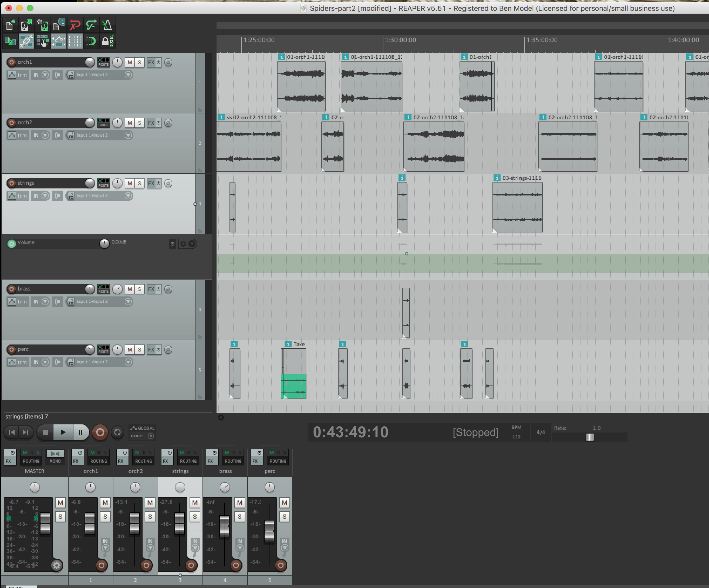Click the Pause transport button
The image size is (709, 588).
click(x=80, y=432)
